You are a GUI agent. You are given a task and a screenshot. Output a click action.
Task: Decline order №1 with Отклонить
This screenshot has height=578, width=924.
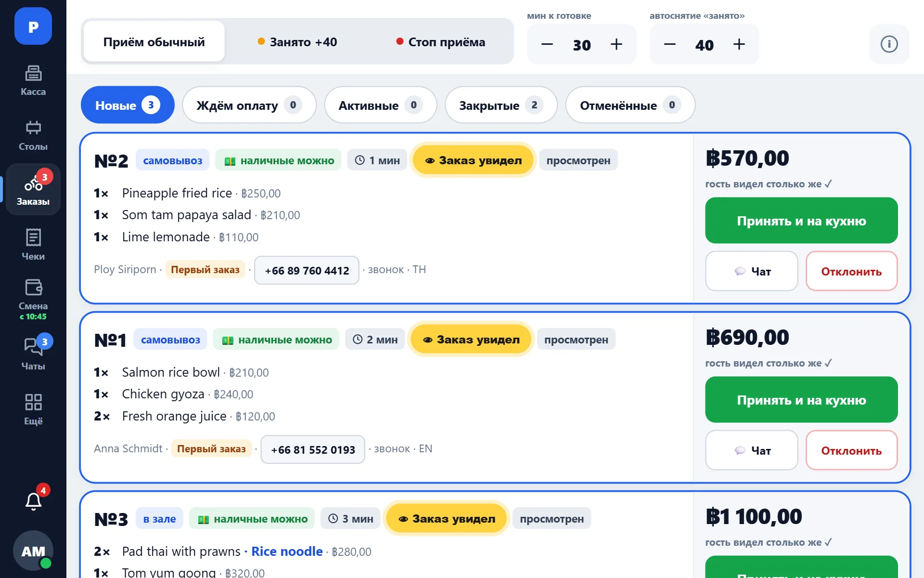[x=851, y=450]
